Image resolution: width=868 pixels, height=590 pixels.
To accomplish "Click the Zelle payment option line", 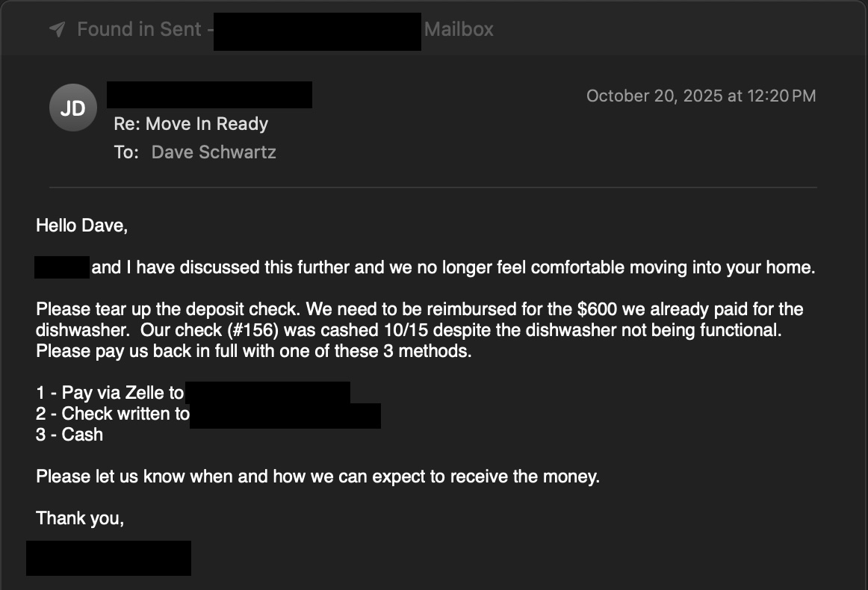I will pyautogui.click(x=112, y=392).
